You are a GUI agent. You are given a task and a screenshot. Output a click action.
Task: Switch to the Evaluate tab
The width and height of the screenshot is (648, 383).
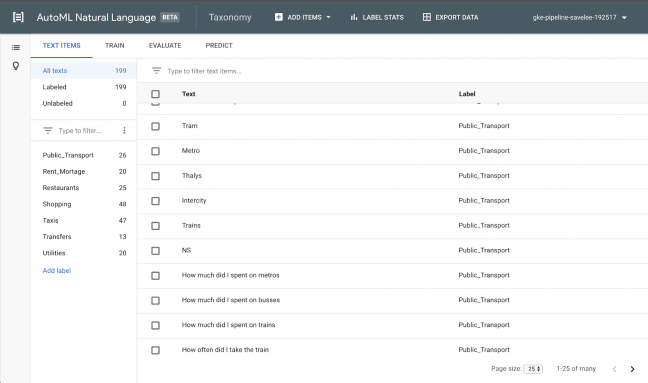(x=165, y=45)
